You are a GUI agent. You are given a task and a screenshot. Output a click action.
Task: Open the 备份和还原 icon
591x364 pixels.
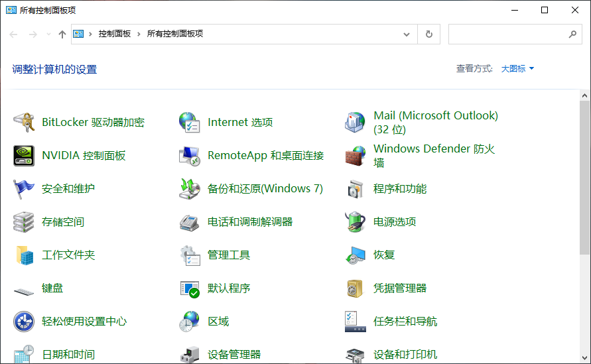[190, 189]
